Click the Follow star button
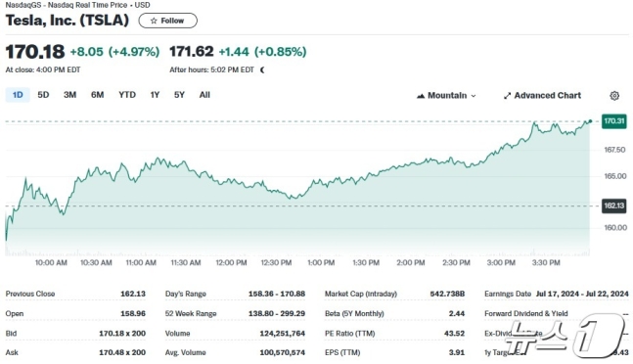 [x=167, y=21]
